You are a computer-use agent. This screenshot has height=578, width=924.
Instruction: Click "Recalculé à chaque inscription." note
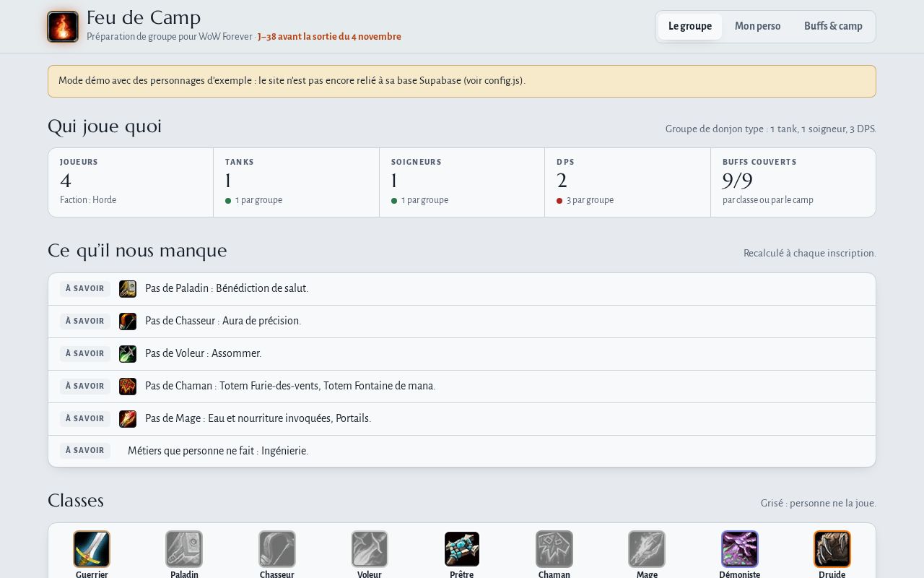tap(810, 254)
